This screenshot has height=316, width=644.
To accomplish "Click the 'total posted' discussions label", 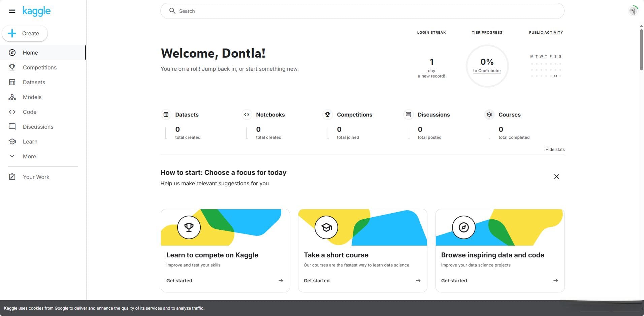I will coord(429,137).
